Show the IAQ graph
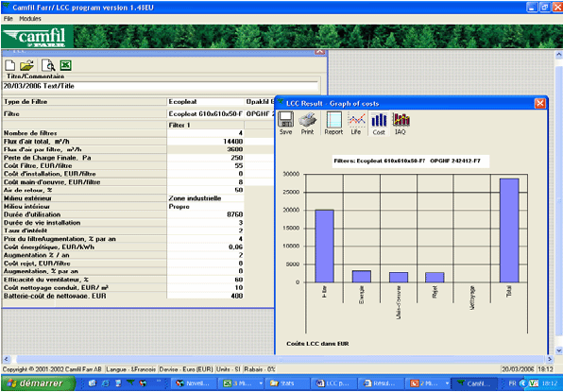The width and height of the screenshot is (563, 392). 401,123
